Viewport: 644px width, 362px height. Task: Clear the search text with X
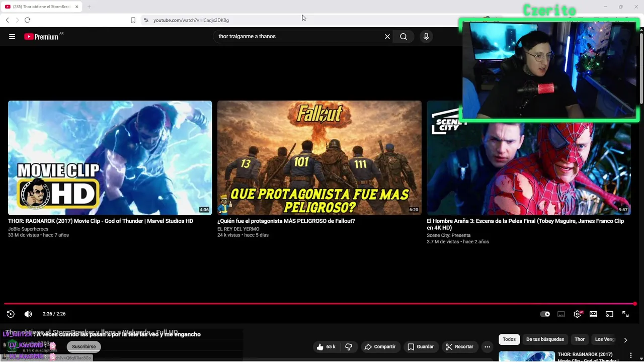(387, 36)
